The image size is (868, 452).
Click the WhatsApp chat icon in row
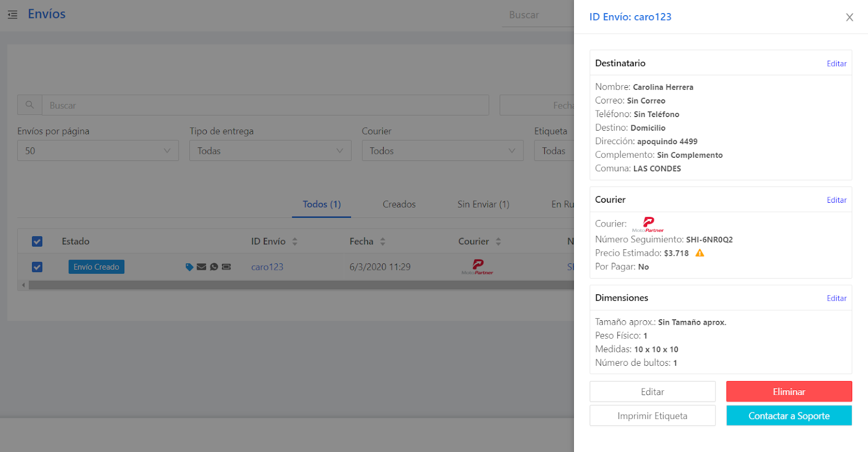(214, 267)
